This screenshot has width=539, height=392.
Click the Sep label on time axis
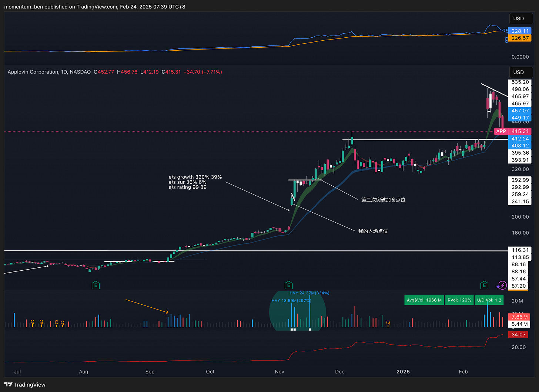click(150, 372)
